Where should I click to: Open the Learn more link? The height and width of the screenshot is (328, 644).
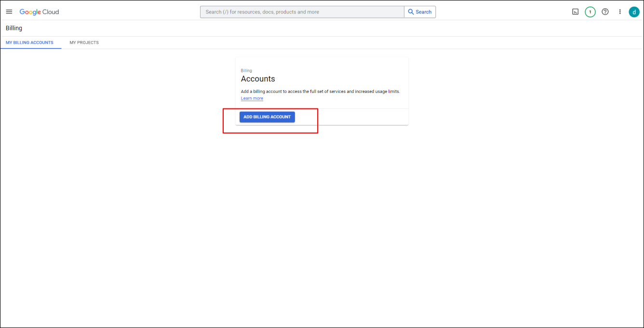point(252,98)
